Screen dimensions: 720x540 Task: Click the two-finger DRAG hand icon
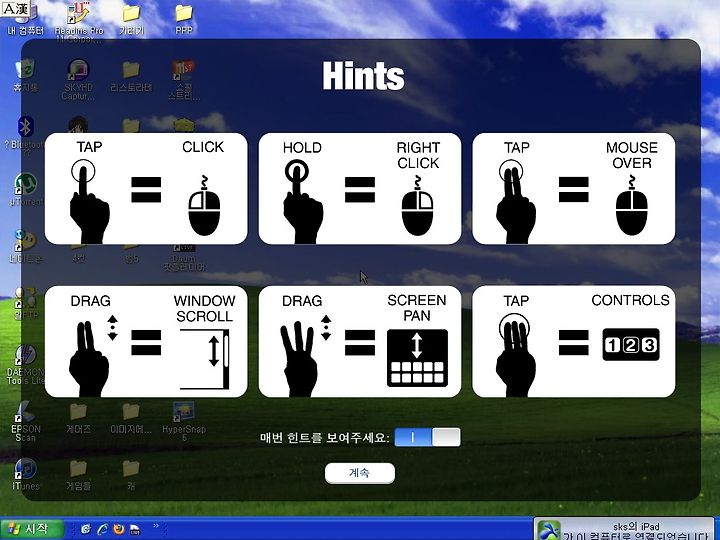89,359
